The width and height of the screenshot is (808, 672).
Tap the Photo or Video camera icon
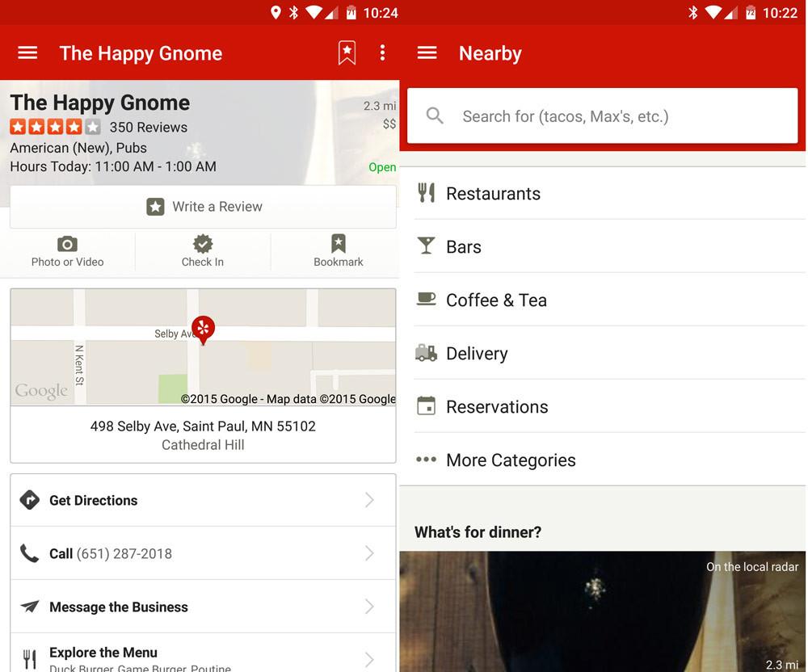[67, 244]
